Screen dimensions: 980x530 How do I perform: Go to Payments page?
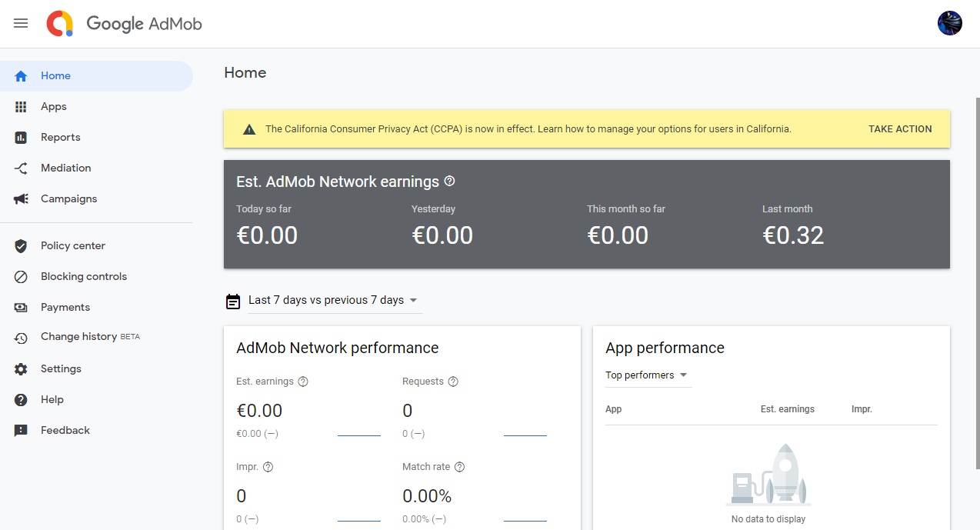coord(96,308)
